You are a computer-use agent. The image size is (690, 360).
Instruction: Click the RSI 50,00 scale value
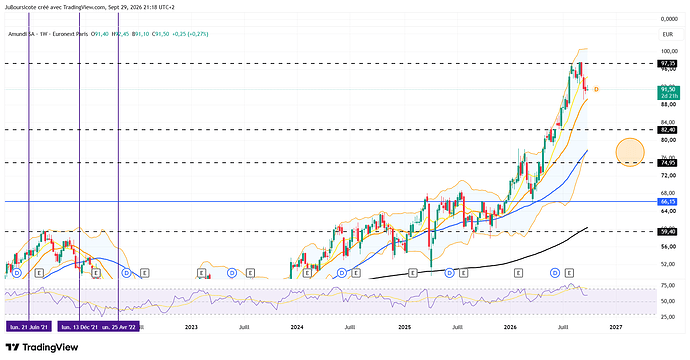[669, 301]
